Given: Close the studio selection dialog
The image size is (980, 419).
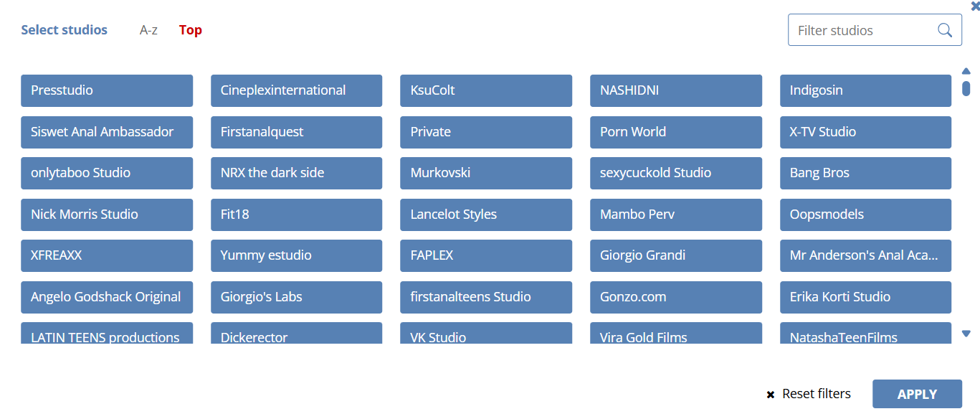Looking at the screenshot, I should (x=974, y=6).
